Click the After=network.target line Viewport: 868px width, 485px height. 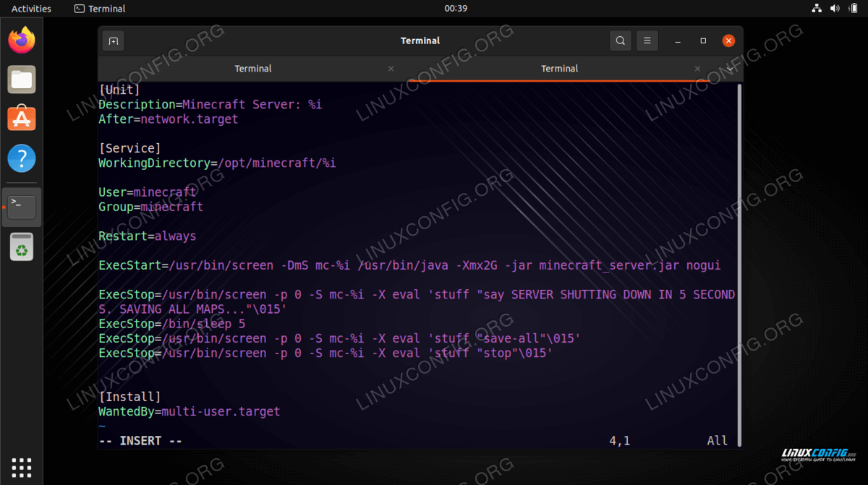click(x=169, y=119)
